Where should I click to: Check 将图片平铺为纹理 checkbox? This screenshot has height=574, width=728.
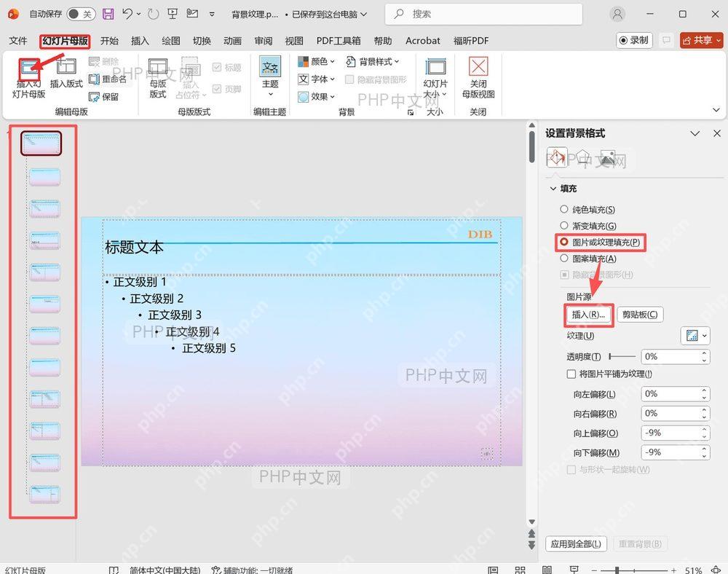pyautogui.click(x=571, y=374)
